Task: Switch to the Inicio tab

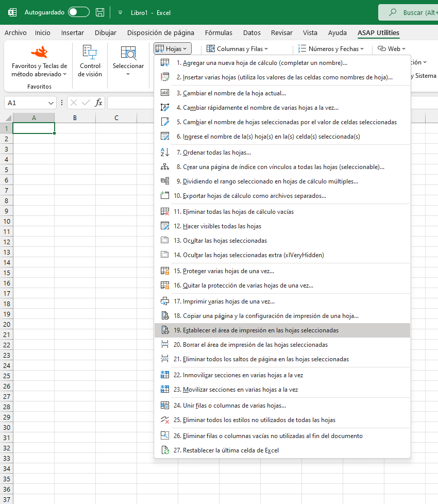Action: tap(42, 33)
